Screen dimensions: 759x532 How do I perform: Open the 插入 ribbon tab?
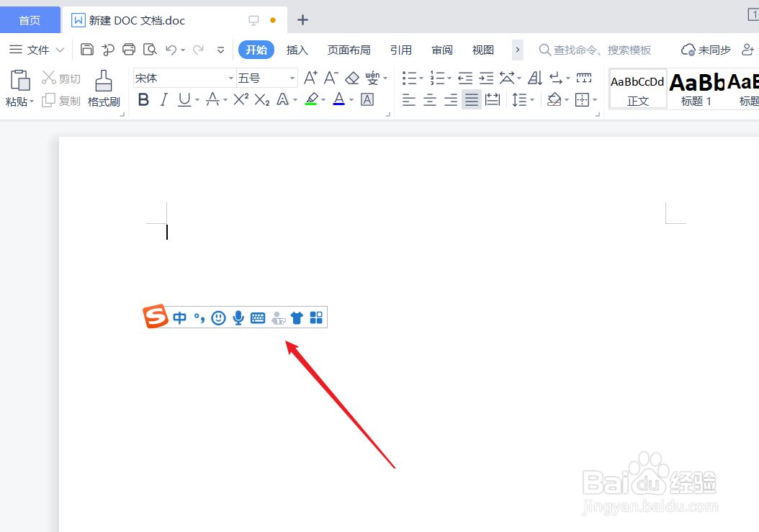(x=297, y=50)
